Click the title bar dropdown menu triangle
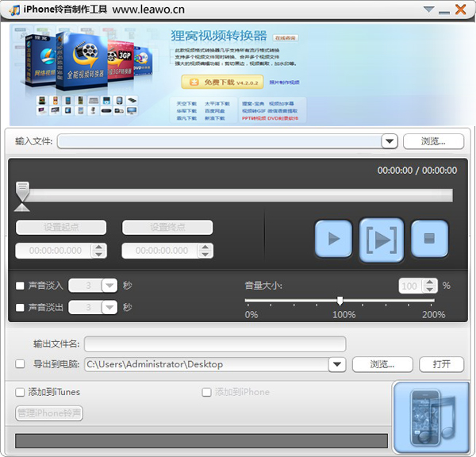 [x=429, y=10]
